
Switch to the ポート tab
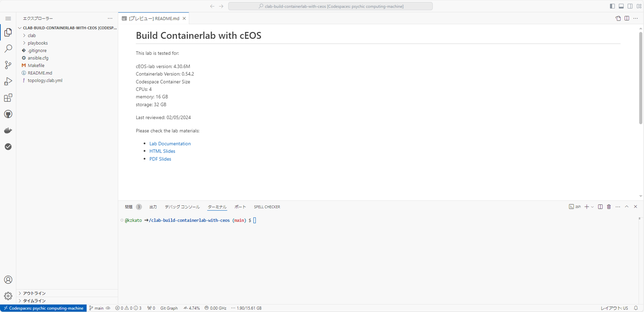point(240,207)
